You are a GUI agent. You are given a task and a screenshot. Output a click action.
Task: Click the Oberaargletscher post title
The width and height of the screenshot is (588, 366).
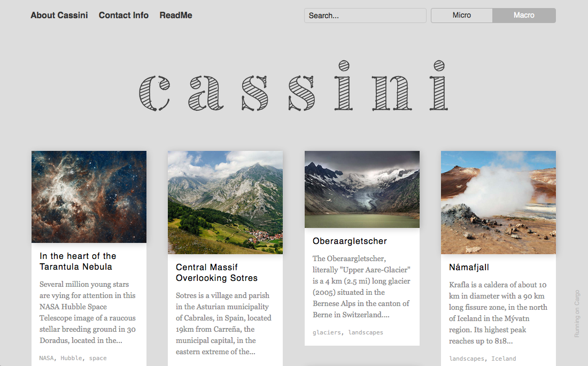click(350, 241)
